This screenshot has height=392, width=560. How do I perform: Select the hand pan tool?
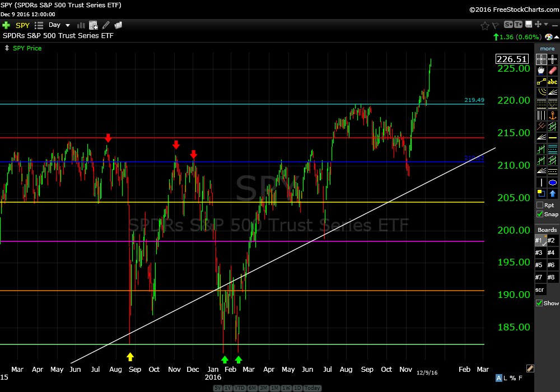tap(541, 71)
